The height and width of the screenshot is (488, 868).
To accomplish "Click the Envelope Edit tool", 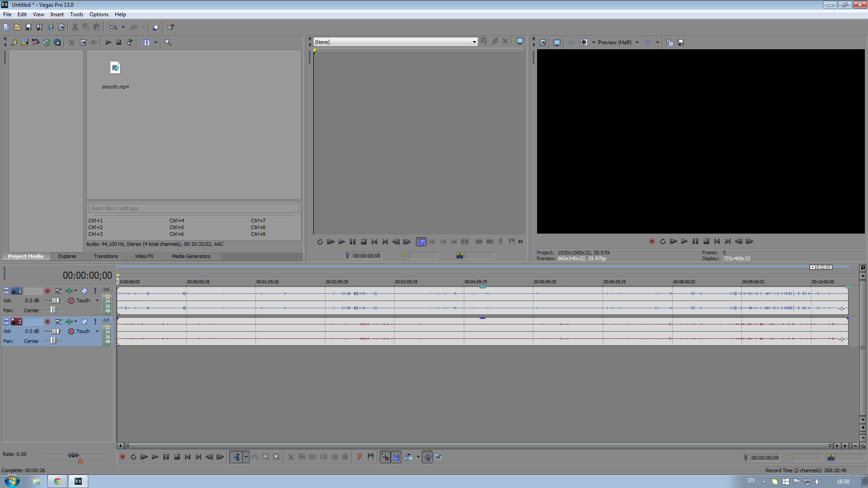I will pyautogui.click(x=255, y=457).
